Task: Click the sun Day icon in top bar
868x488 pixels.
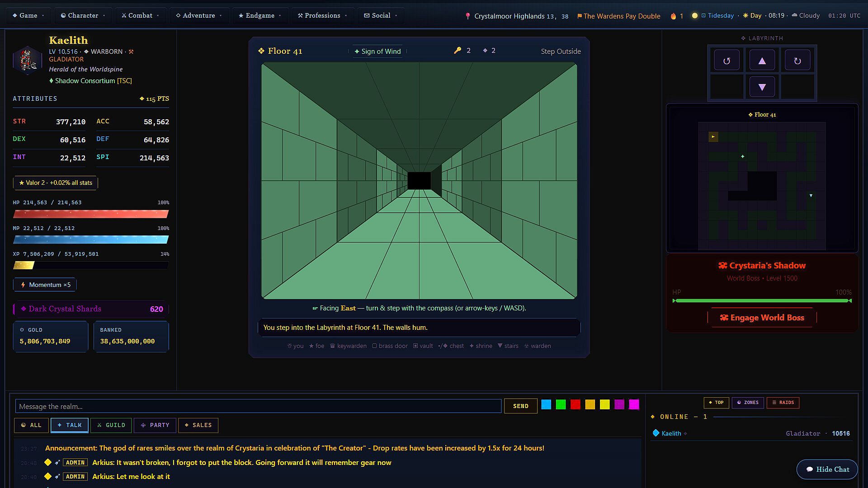Action: tap(745, 15)
